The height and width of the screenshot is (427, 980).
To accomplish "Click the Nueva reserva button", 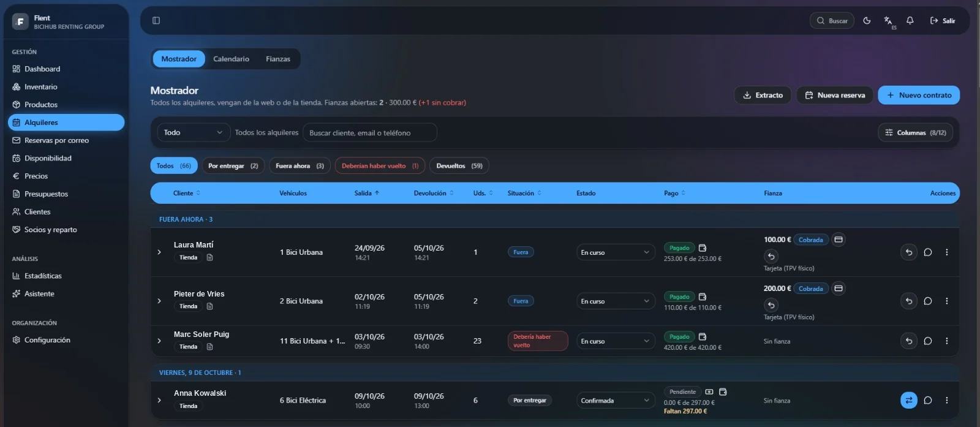I will [x=834, y=95].
